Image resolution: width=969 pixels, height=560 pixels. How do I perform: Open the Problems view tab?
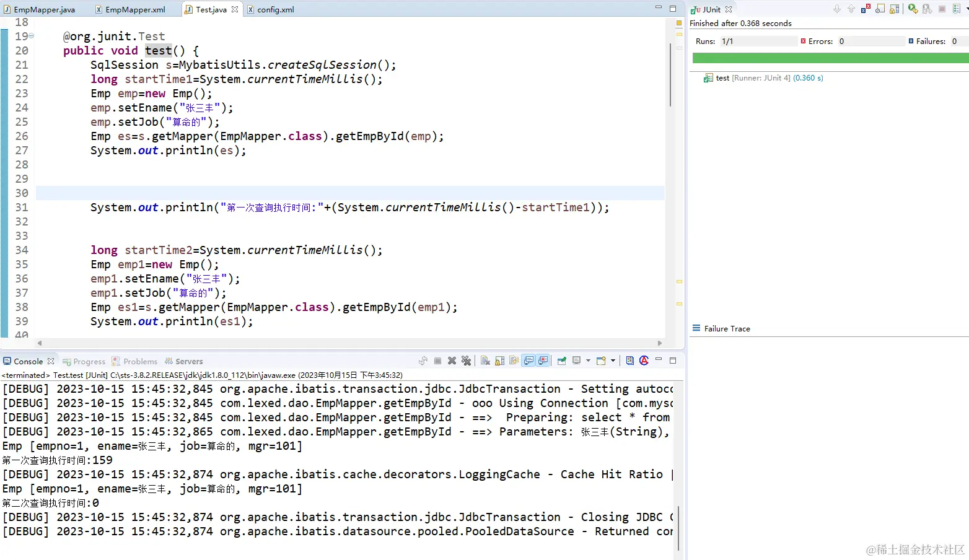tap(134, 361)
